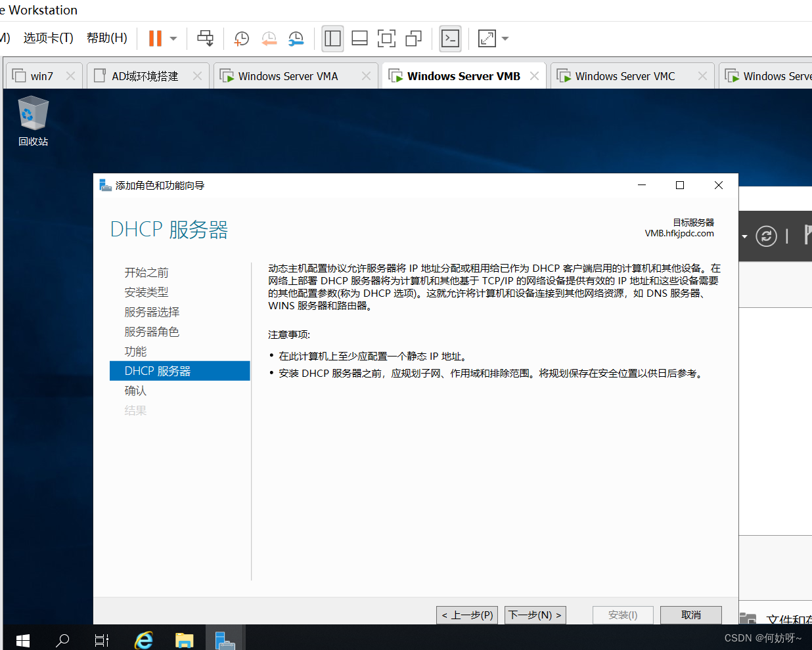812x650 pixels.
Task: Open the 帮助(H) menu
Action: (x=106, y=38)
